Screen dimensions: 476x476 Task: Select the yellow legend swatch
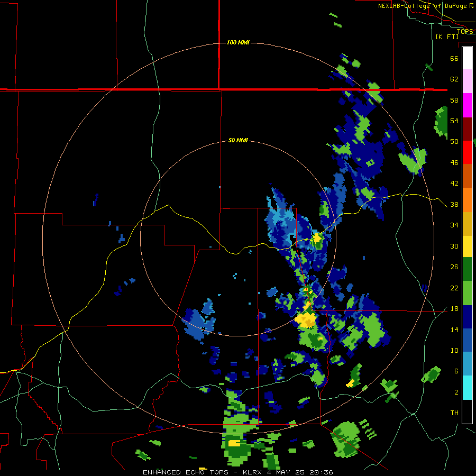[x=467, y=246]
